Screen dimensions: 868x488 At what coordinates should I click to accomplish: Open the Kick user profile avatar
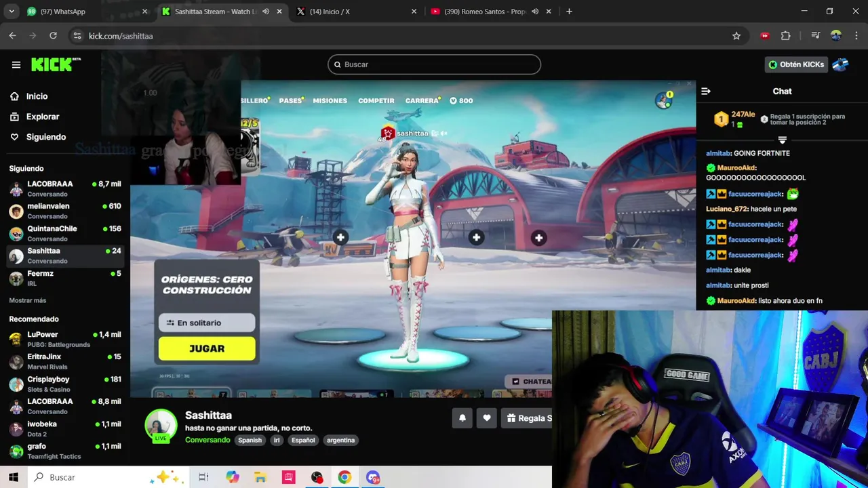(x=840, y=64)
